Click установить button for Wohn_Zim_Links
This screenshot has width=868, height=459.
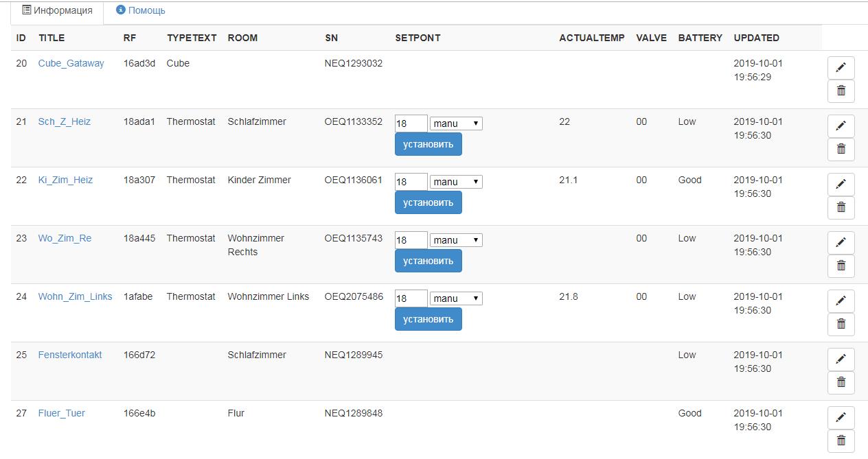click(x=428, y=319)
